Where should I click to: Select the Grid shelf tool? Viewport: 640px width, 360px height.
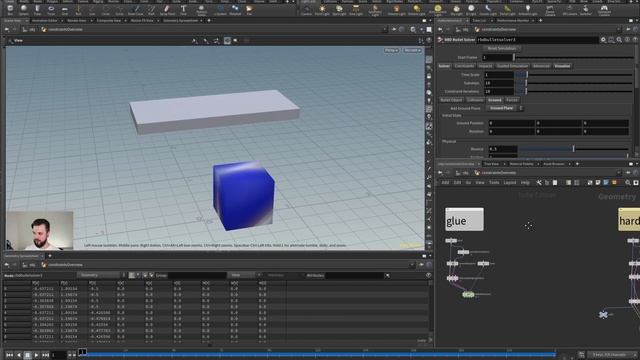tap(64, 10)
